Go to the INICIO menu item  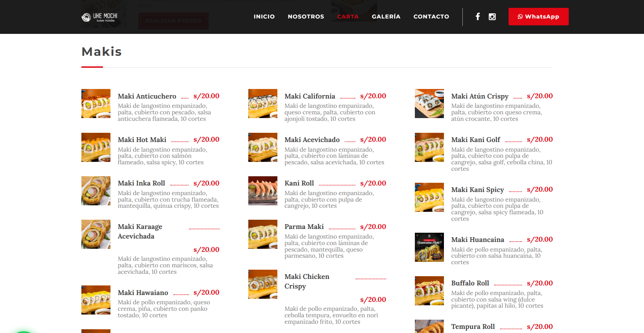(264, 16)
